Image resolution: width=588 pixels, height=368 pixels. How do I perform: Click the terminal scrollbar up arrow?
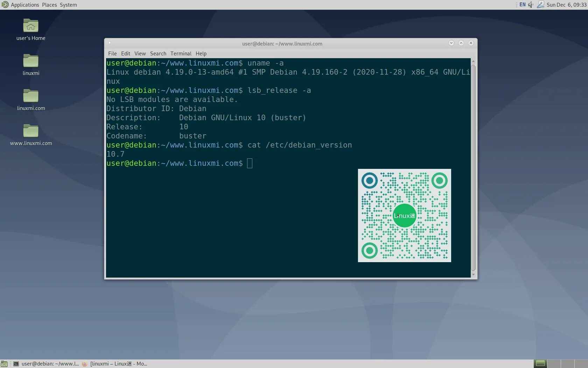coord(473,61)
